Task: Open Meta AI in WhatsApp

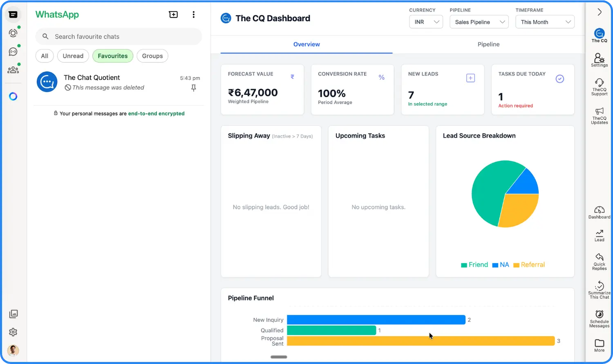Action: point(13,96)
